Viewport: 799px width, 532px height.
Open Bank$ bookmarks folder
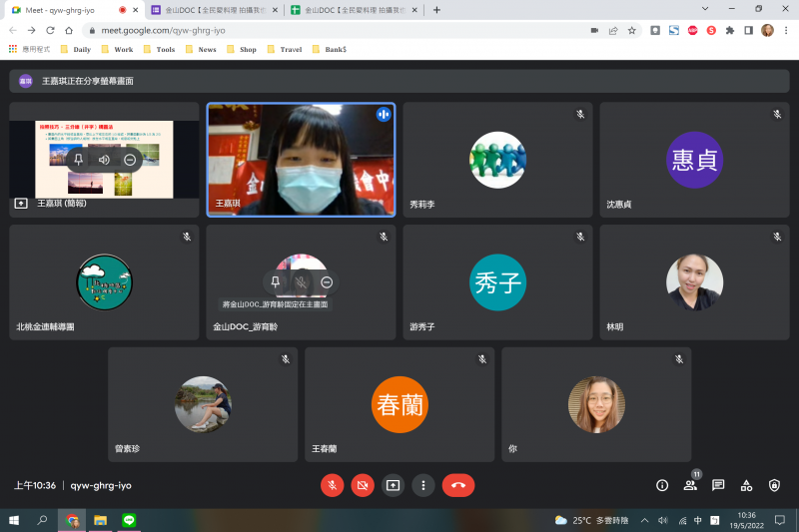pyautogui.click(x=330, y=49)
